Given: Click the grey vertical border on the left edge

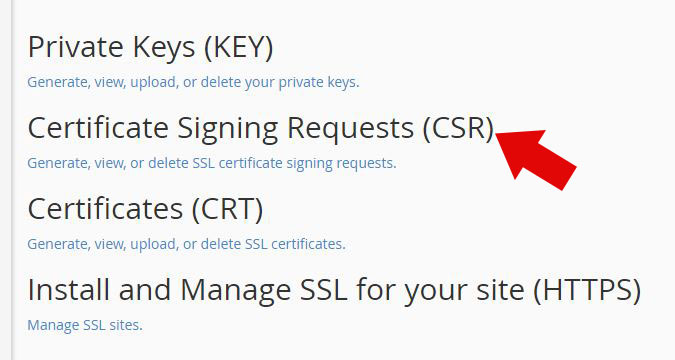Looking at the screenshot, I should tap(13, 180).
